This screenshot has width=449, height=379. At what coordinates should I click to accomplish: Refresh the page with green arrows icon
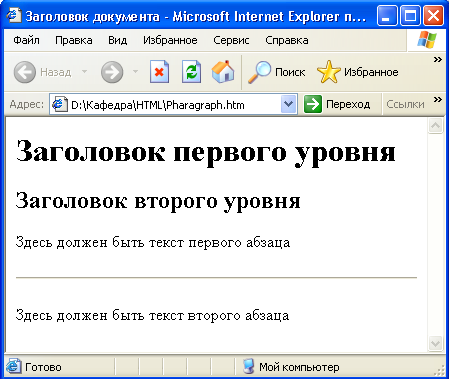coord(191,72)
